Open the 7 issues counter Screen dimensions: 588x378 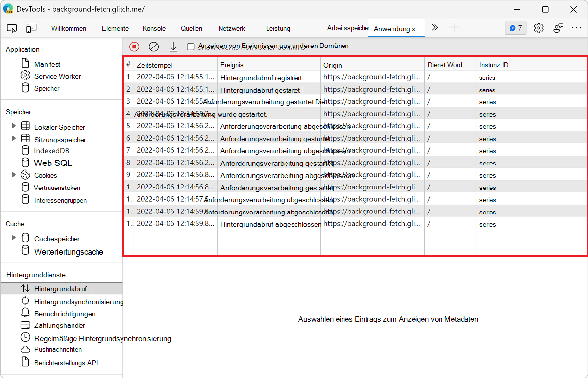[515, 28]
